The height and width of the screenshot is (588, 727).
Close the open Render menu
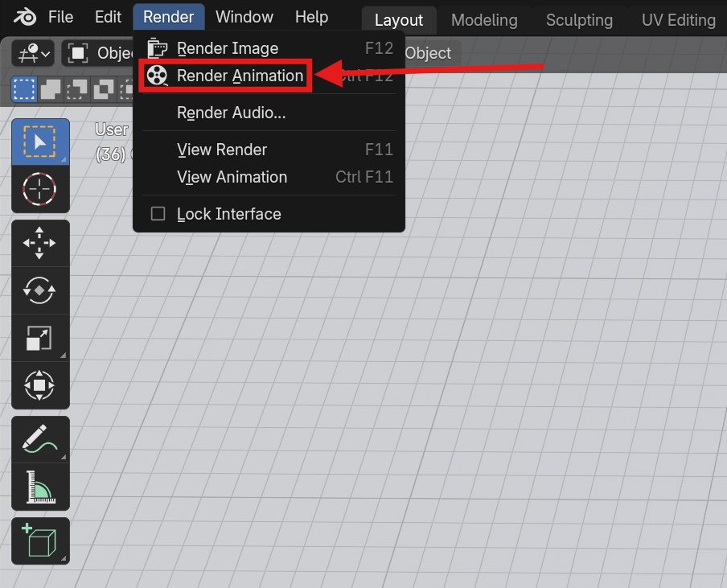coord(169,17)
